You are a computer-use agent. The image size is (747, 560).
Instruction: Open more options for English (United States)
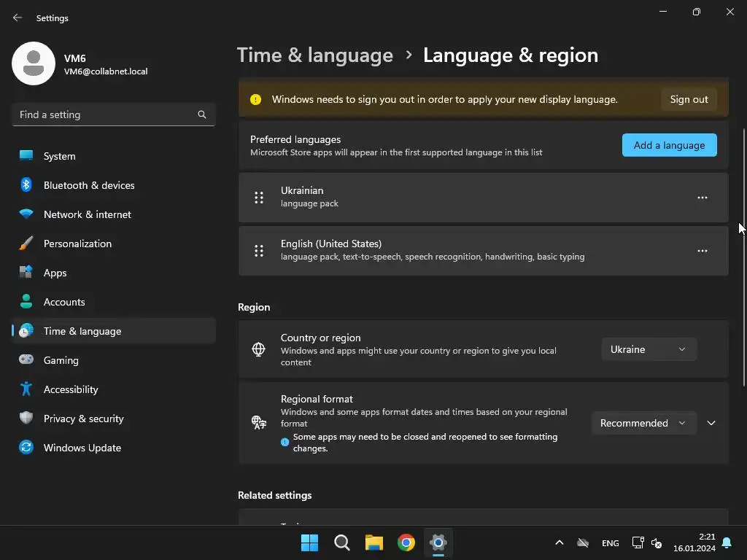point(703,251)
